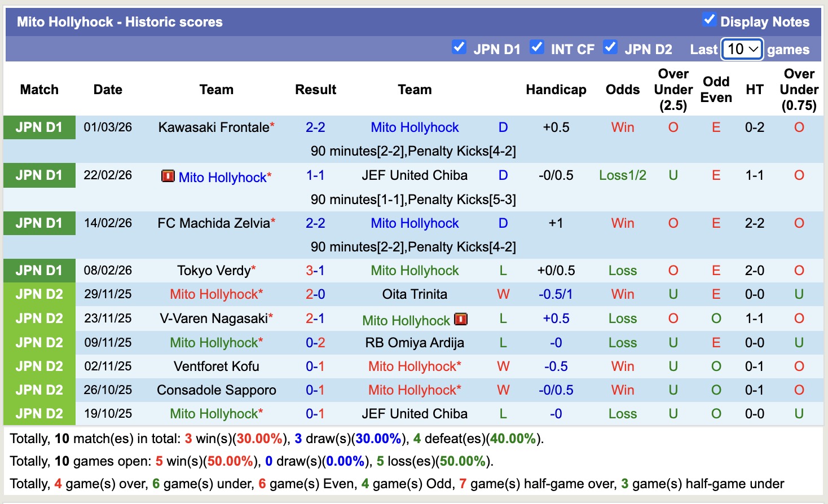Viewport: 828px width, 504px height.
Task: Select the JPN D2 badge on the Oita Trinita row
Action: 39,294
